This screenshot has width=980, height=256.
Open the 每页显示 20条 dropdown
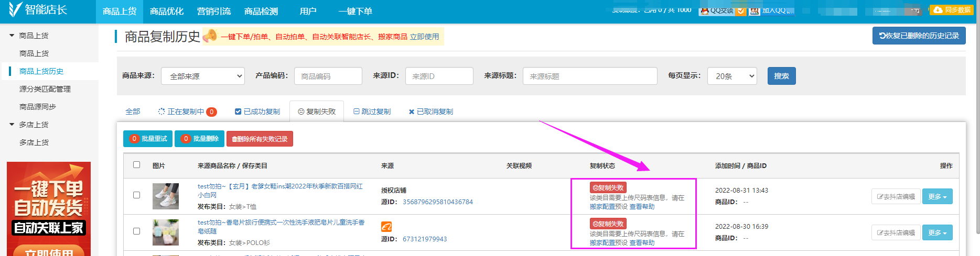[x=731, y=76]
